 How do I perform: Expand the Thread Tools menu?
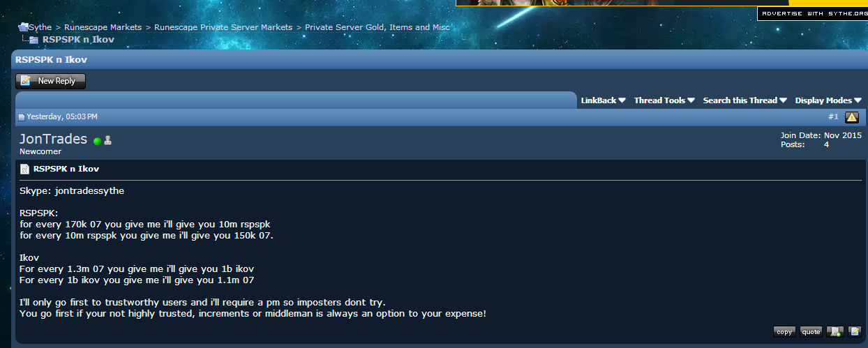664,100
